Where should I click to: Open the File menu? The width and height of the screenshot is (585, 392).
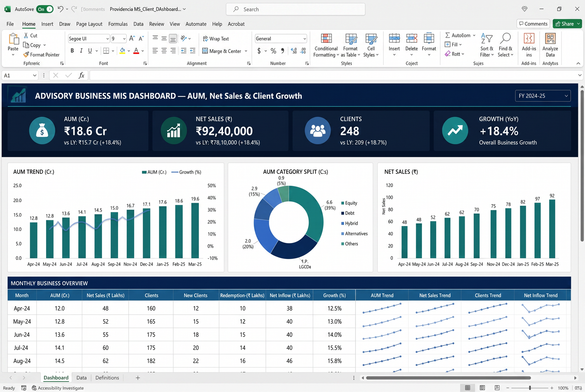[x=10, y=24]
